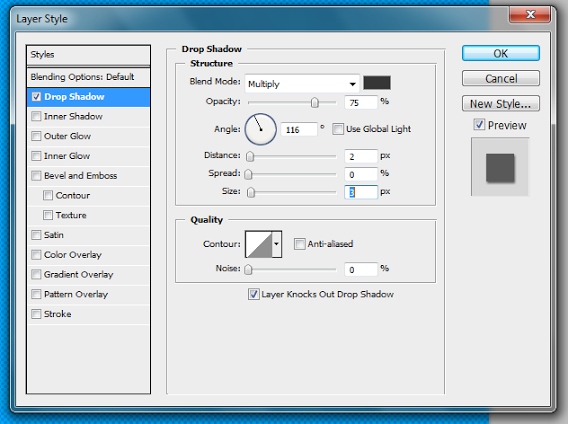Select the Inner Shadow list item label
This screenshot has width=568, height=424.
pos(73,116)
